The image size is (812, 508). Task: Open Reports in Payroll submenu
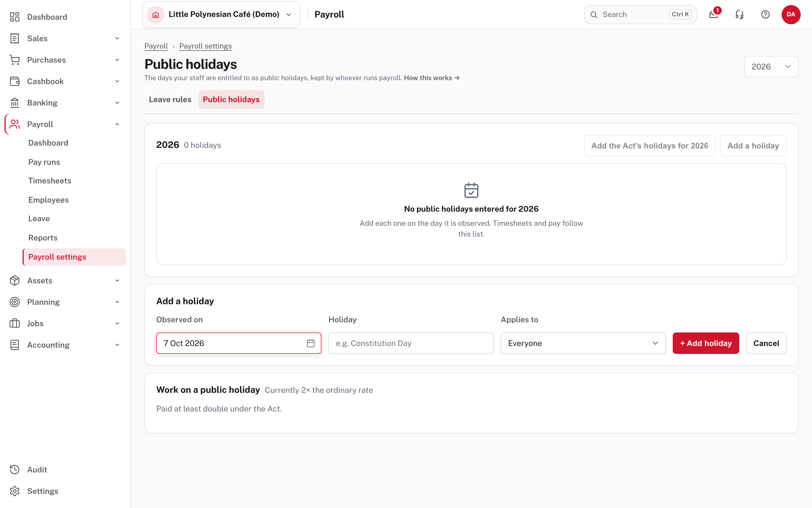tap(43, 238)
